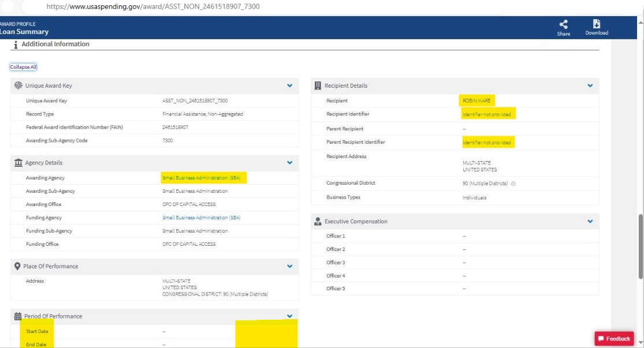Click the page vertical scrollbar thumb

[641, 246]
